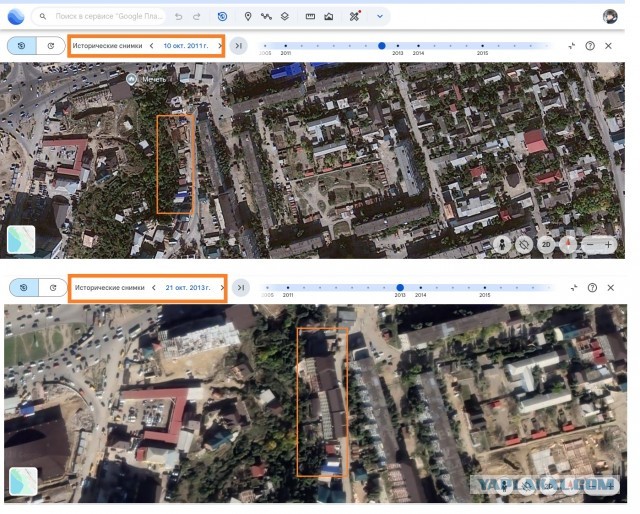This screenshot has height=514, width=640.
Task: Zoom in with plus in 2011 view
Action: [x=608, y=245]
